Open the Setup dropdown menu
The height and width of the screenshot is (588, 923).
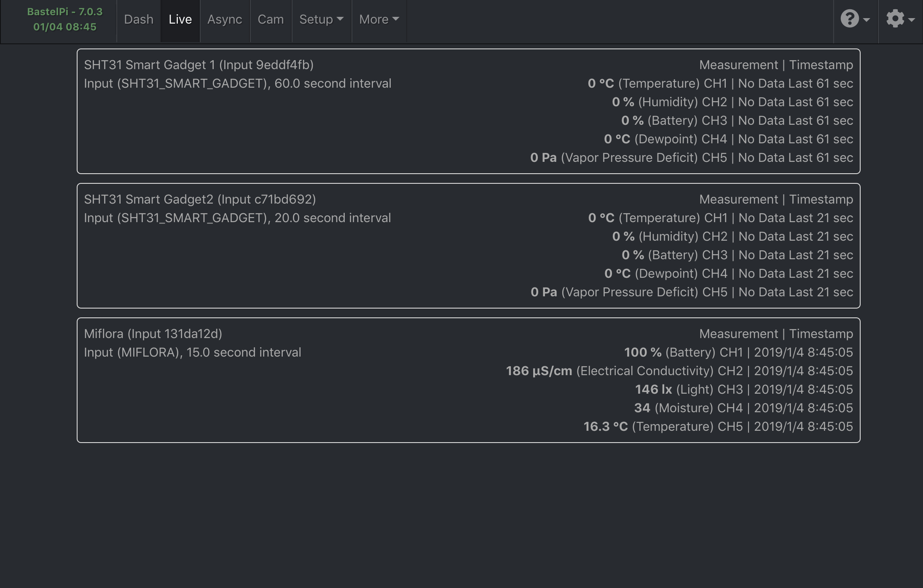[x=321, y=19]
